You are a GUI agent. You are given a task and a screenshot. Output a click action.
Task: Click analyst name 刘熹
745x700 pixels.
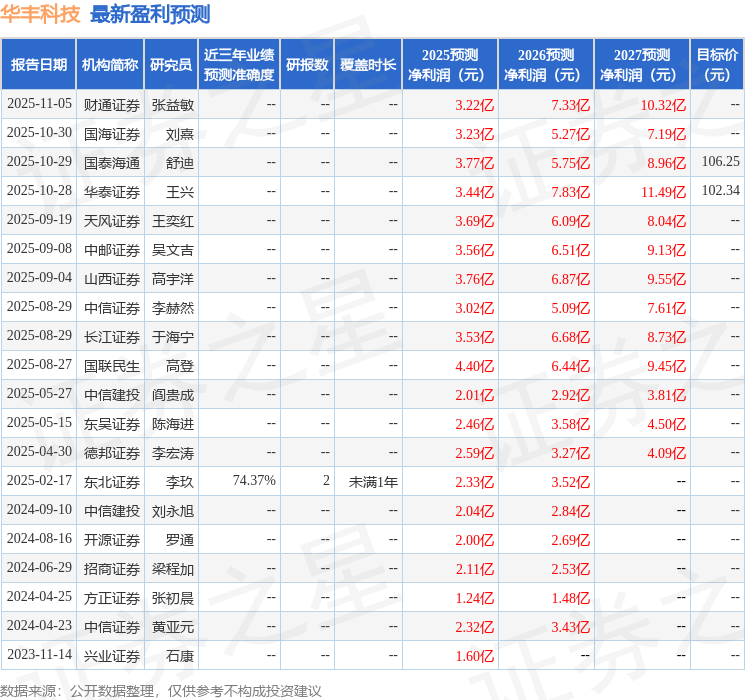pos(180,134)
